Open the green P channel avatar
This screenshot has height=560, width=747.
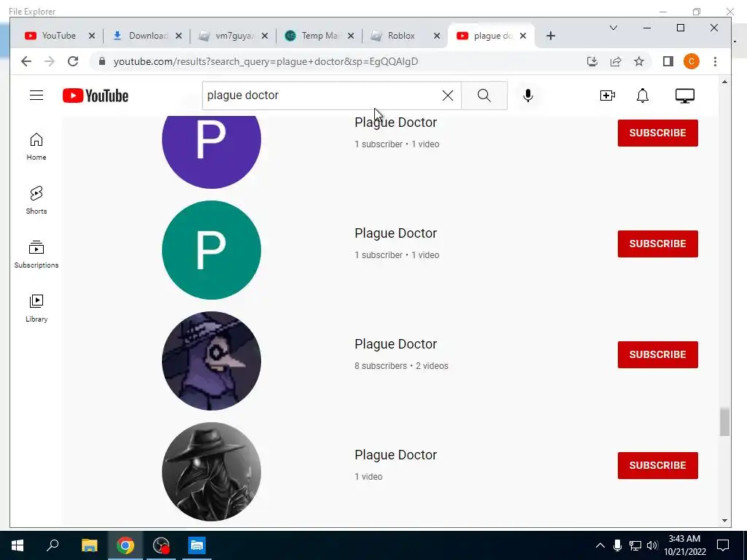tap(212, 250)
